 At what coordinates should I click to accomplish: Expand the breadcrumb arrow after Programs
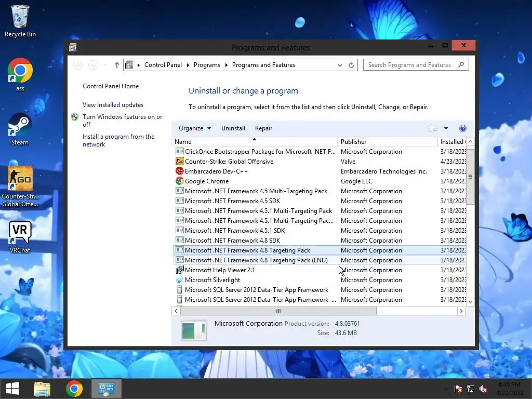coord(226,65)
